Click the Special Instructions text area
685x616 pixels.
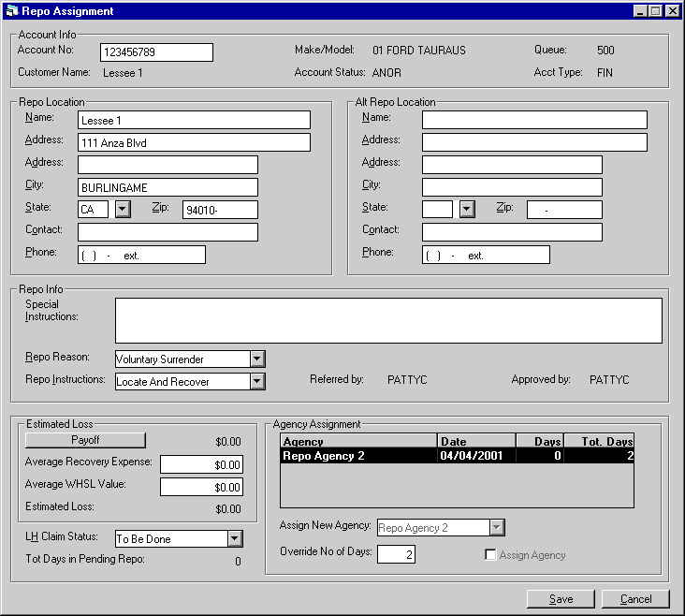388,320
